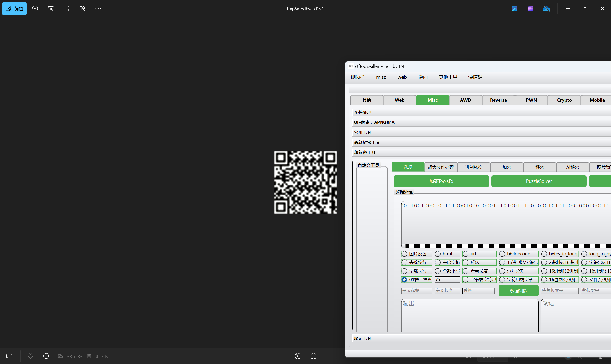Open the three-dot more options menu
Image resolution: width=611 pixels, height=364 pixels.
(98, 9)
